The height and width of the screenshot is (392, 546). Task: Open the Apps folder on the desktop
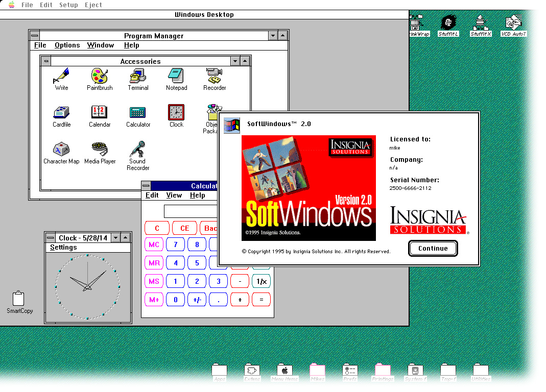pos(220,370)
